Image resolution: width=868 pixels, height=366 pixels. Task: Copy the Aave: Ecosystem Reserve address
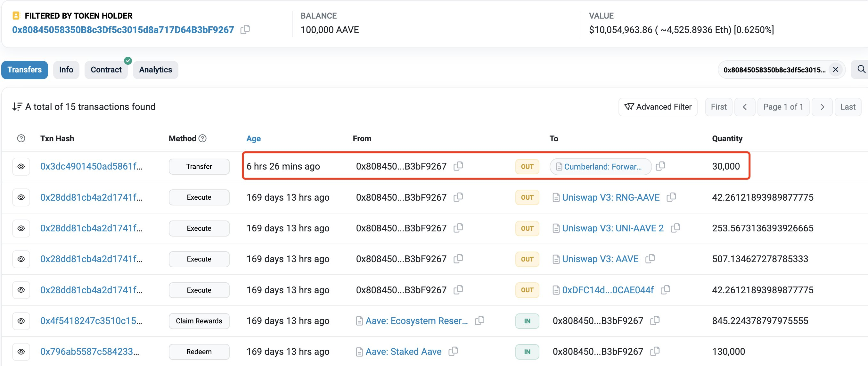click(479, 320)
